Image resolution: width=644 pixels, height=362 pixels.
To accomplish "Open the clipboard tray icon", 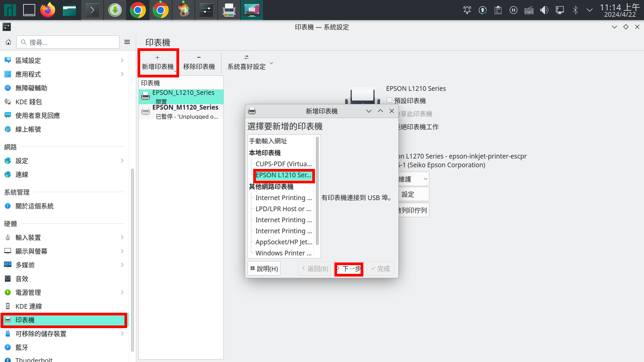I will point(498,10).
